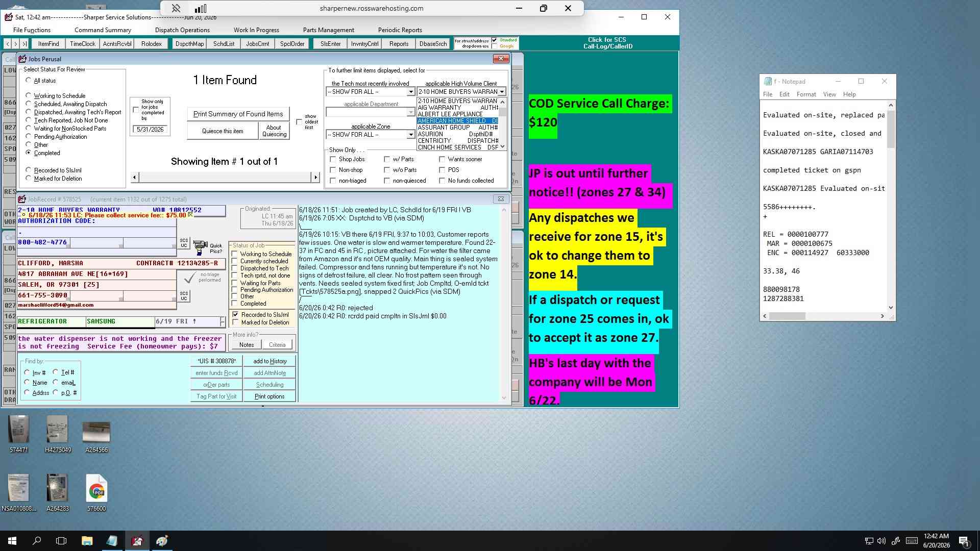Screen dimensions: 980x551
Task: Open Task View on the taskbar
Action: (x=61, y=541)
